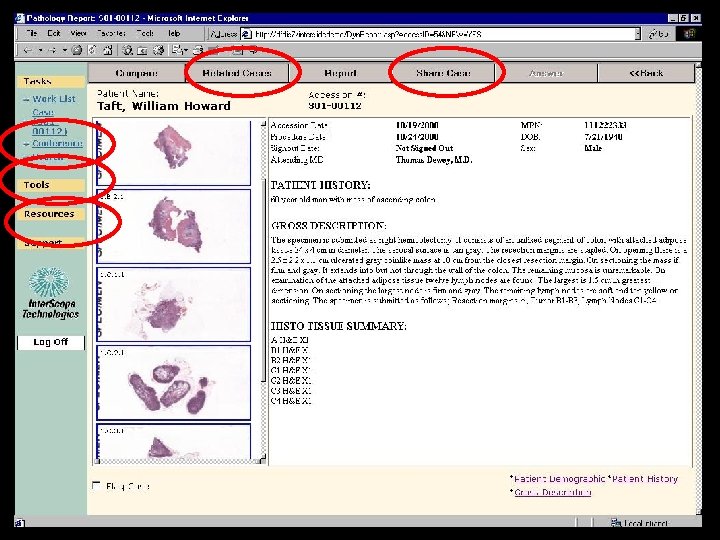Click the Windows logo throbber icon
Image resolution: width=720 pixels, height=540 pixels.
click(x=688, y=34)
